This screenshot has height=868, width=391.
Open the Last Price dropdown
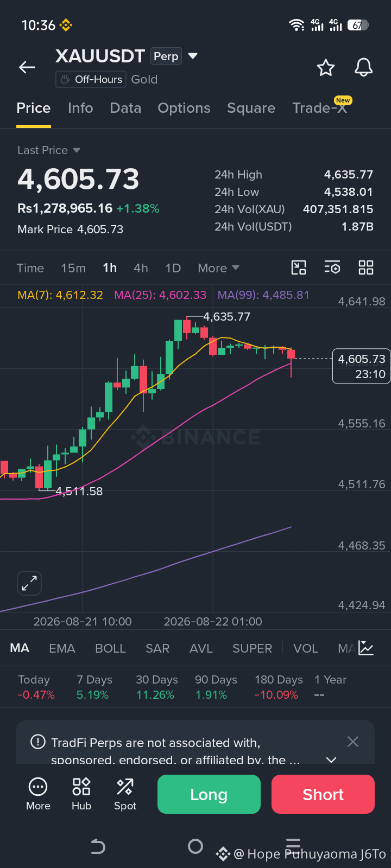49,150
